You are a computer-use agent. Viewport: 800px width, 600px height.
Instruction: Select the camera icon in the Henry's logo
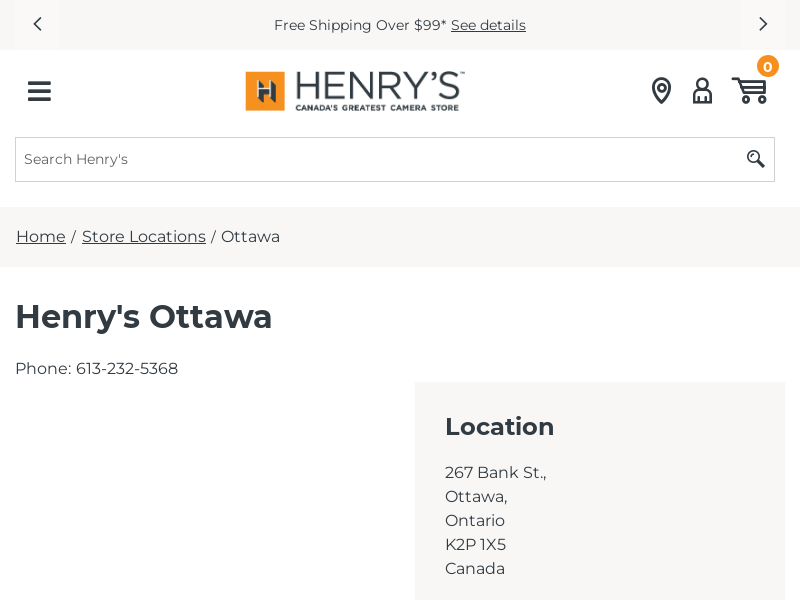tap(266, 91)
